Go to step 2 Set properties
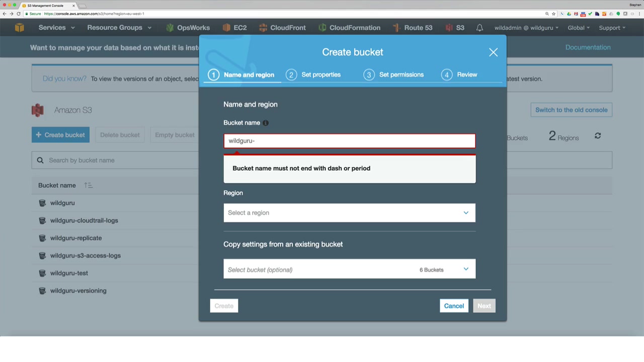Image resolution: width=644 pixels, height=362 pixels. pos(313,75)
